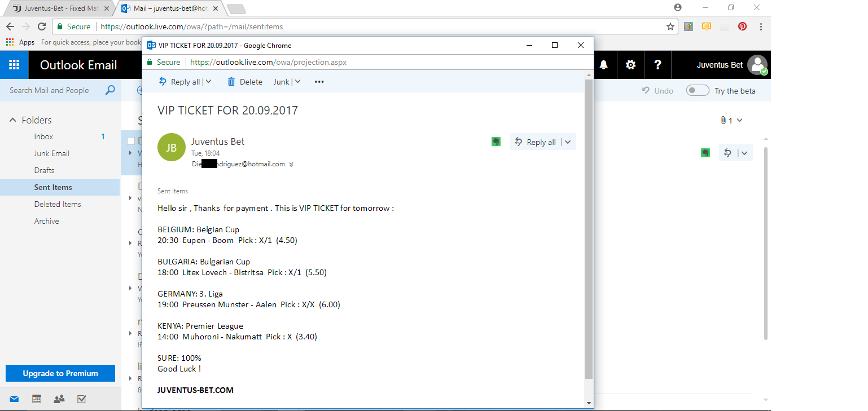Viewport: 868px width, 411px height.
Task: Click the popup message vertical scrollbar
Action: (x=589, y=229)
